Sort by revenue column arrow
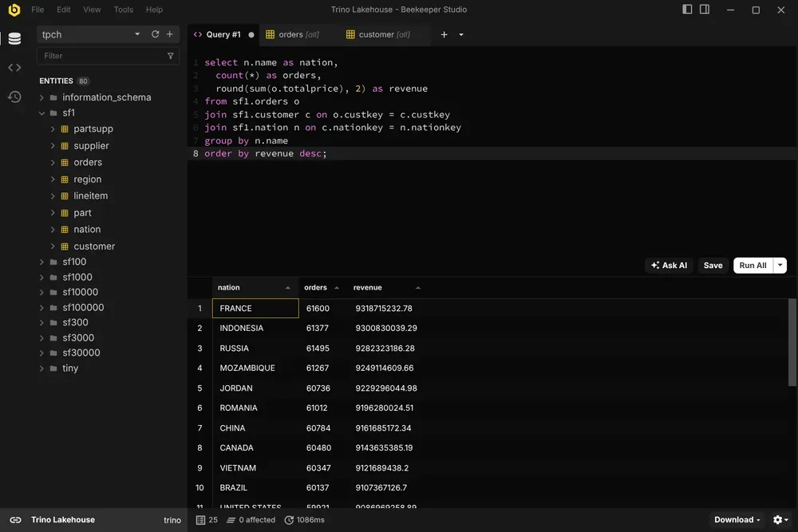Viewport: 798px width, 532px height. pos(418,288)
